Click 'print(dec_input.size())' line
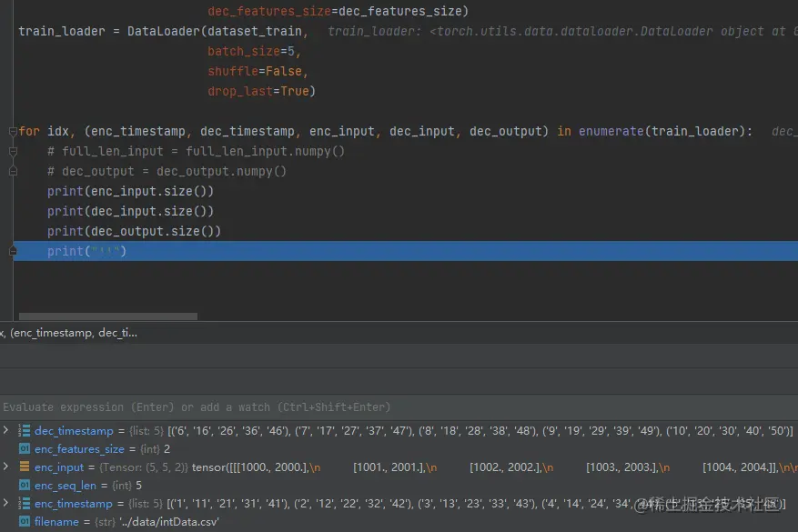Viewport: 798px width, 532px height. click(x=130, y=211)
